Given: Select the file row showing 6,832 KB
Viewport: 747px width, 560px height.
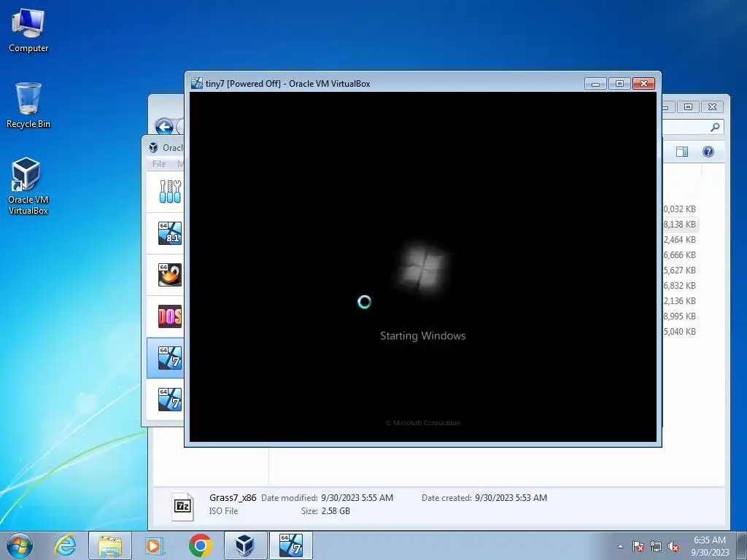Looking at the screenshot, I should (679, 285).
